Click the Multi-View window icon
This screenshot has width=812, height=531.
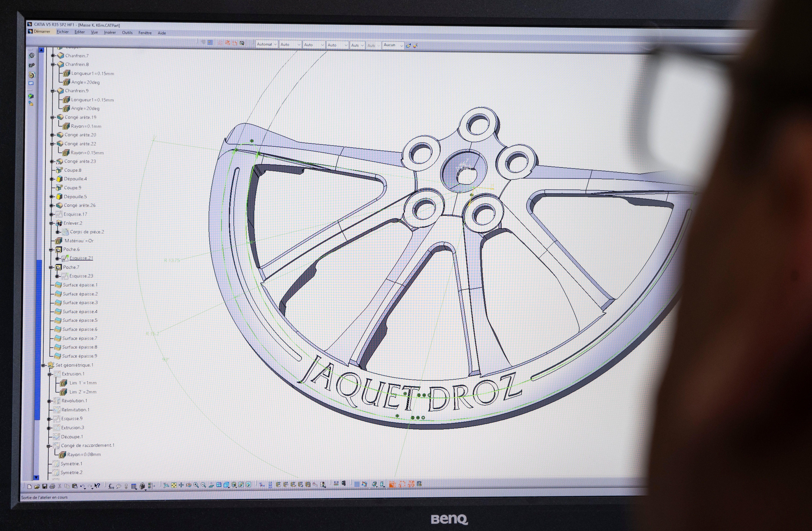(x=219, y=485)
